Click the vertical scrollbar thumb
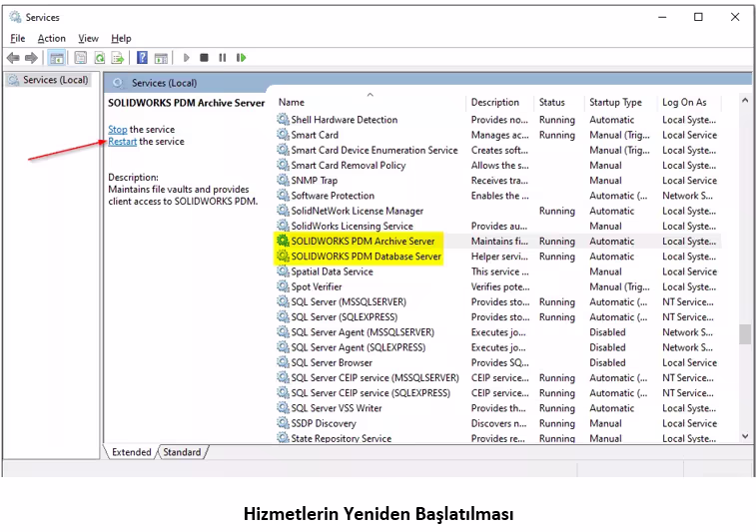The width and height of the screenshot is (756, 532). (745, 334)
